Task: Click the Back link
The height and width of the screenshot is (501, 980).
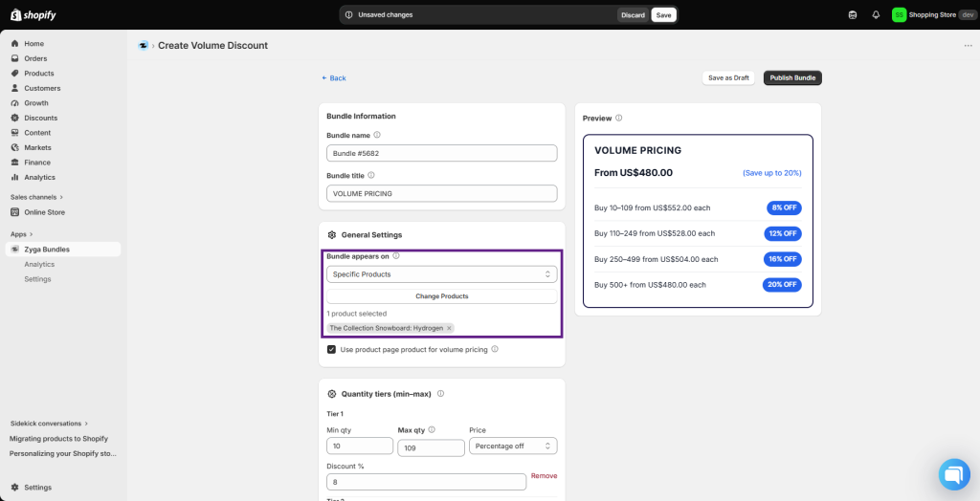Action: tap(334, 78)
